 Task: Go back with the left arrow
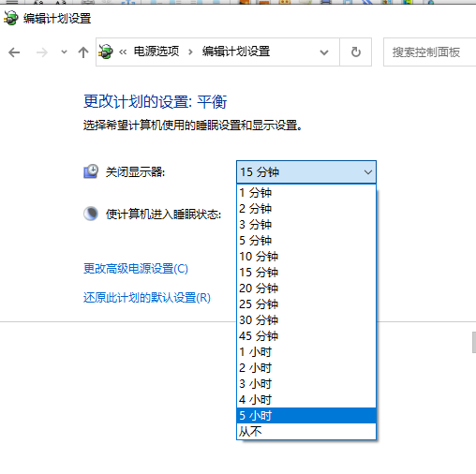[14, 52]
